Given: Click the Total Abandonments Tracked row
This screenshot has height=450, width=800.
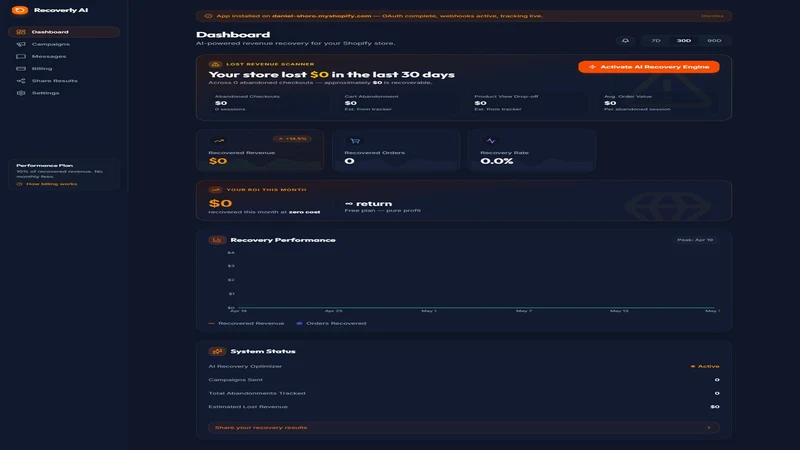Looking at the screenshot, I should pos(464,393).
